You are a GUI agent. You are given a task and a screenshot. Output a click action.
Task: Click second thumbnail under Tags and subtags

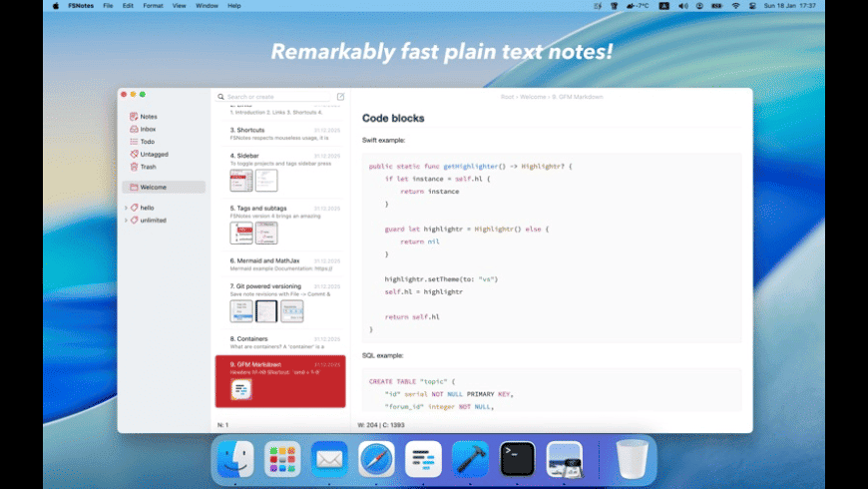click(x=266, y=234)
